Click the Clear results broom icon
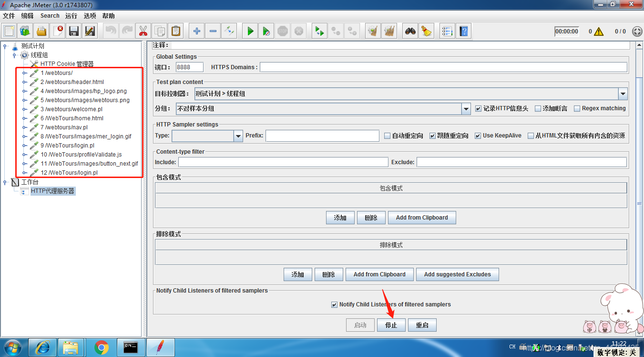This screenshot has height=357, width=644. (x=372, y=31)
